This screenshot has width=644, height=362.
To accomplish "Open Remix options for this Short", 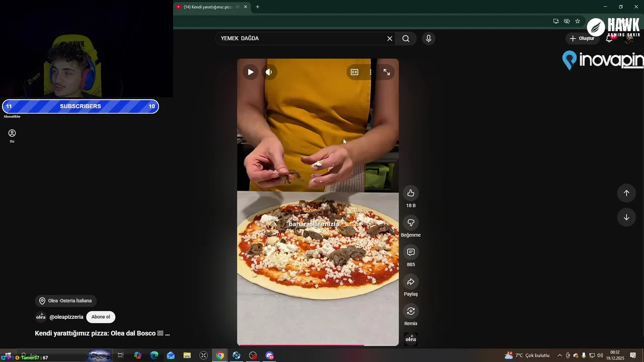I will (411, 311).
